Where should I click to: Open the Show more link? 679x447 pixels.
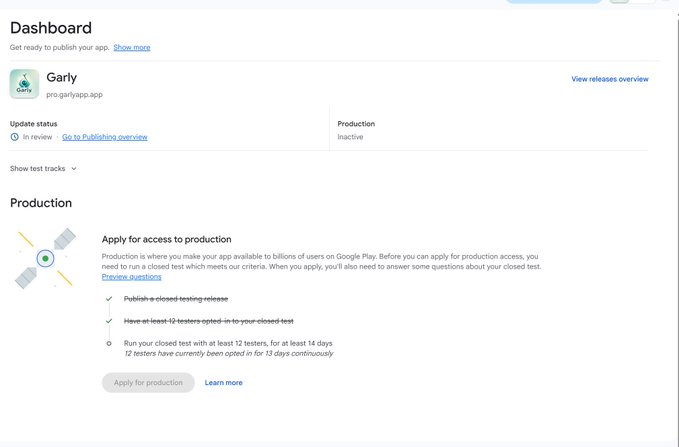coord(132,47)
